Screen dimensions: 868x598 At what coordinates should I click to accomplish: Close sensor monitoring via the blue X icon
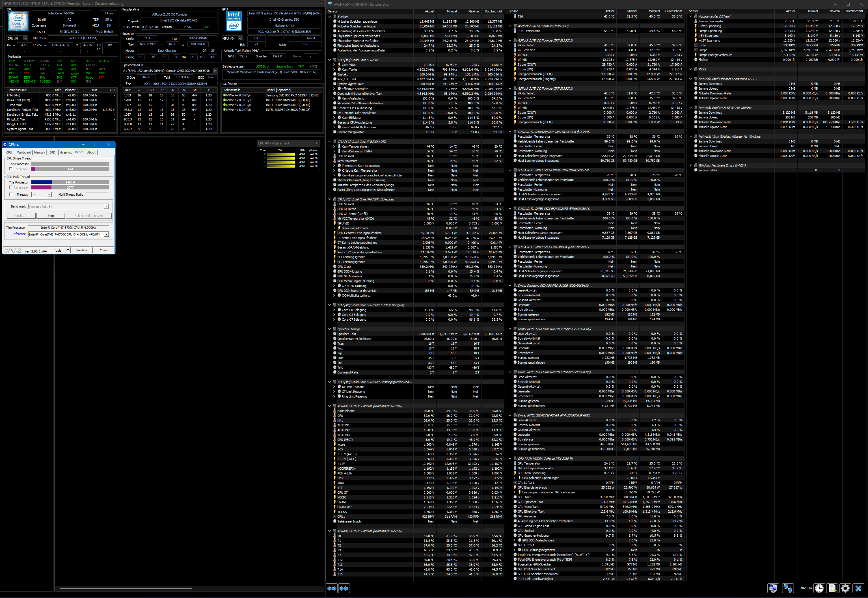[x=859, y=588]
